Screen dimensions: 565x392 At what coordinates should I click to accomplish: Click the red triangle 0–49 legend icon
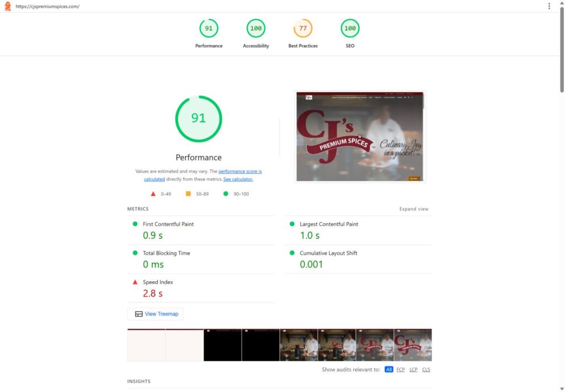[x=153, y=194]
